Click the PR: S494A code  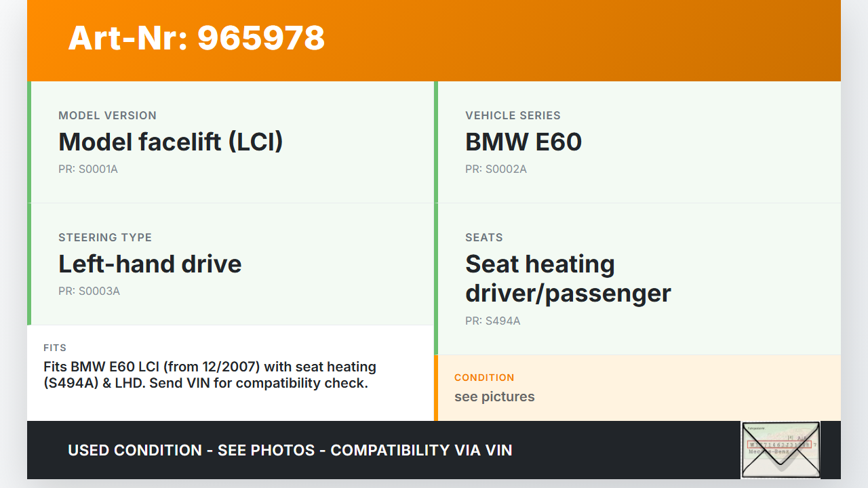pos(492,321)
